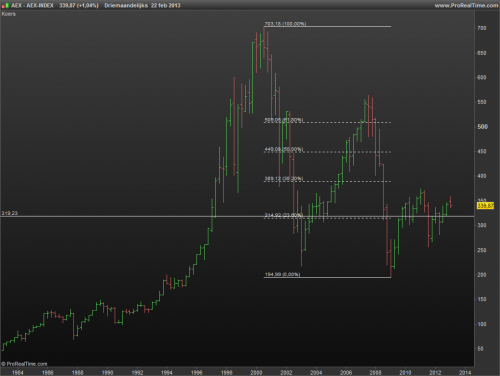Select the 23,60% Fibonacci level label

tap(284, 215)
